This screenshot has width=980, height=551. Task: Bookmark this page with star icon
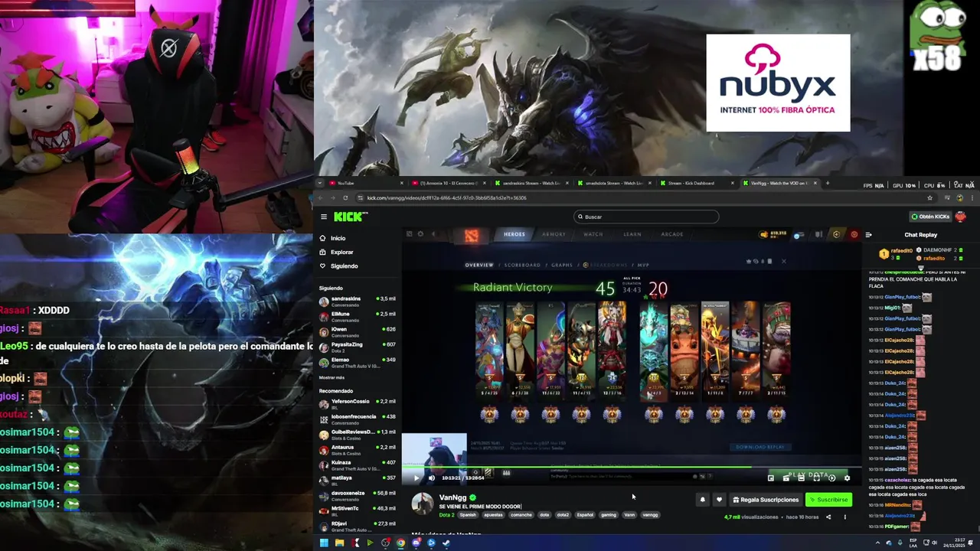pyautogui.click(x=929, y=197)
